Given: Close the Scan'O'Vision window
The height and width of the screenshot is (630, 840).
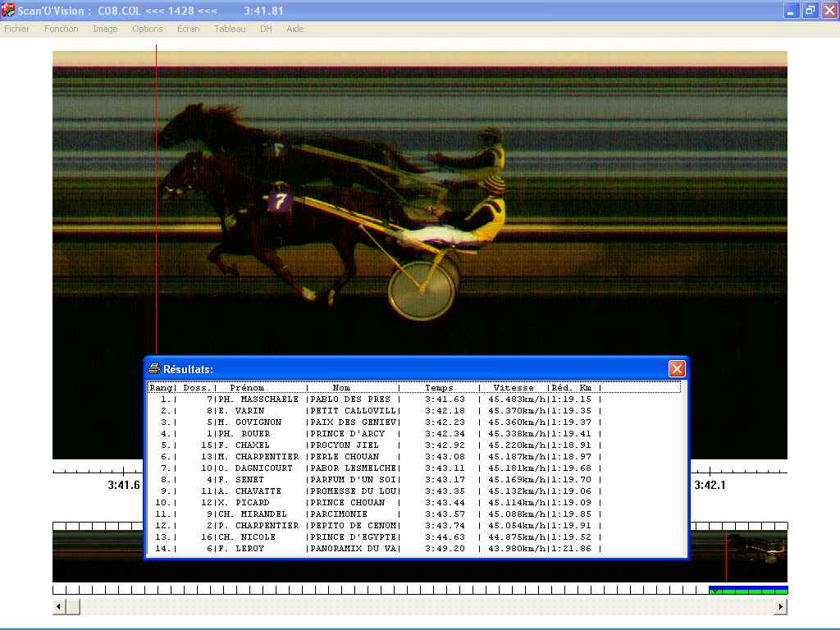Looking at the screenshot, I should coord(830,10).
